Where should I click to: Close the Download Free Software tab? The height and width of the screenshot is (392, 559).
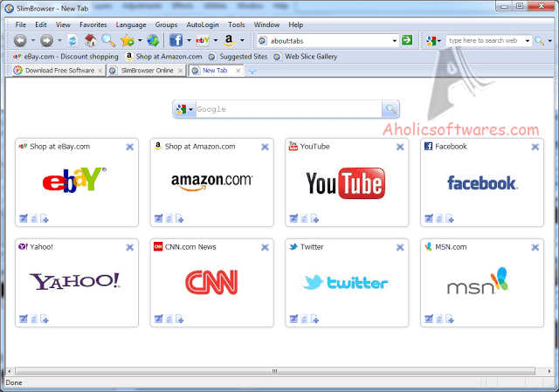(100, 71)
